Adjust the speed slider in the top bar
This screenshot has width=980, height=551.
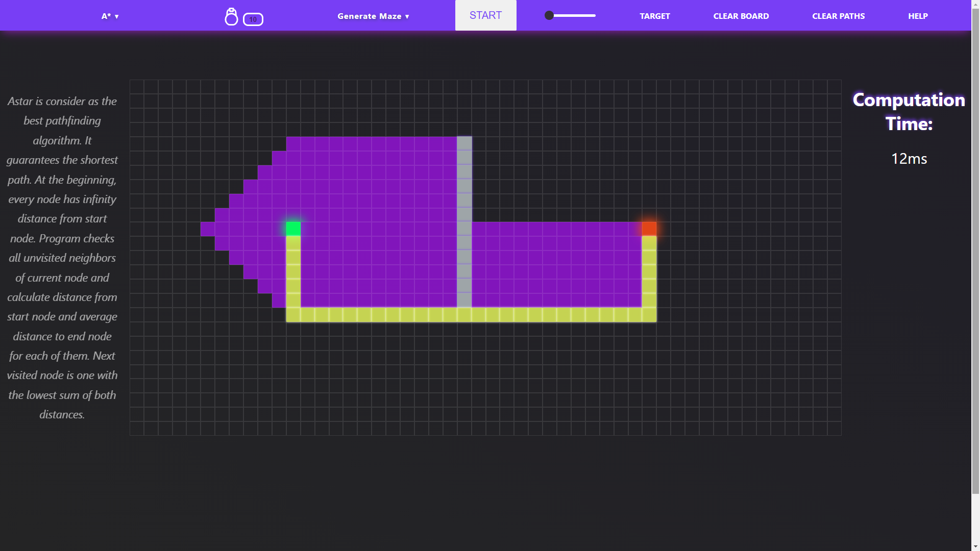tap(570, 16)
